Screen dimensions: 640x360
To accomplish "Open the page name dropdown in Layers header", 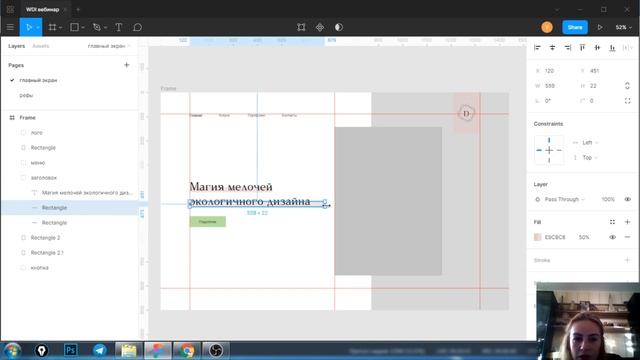I will click(x=109, y=46).
